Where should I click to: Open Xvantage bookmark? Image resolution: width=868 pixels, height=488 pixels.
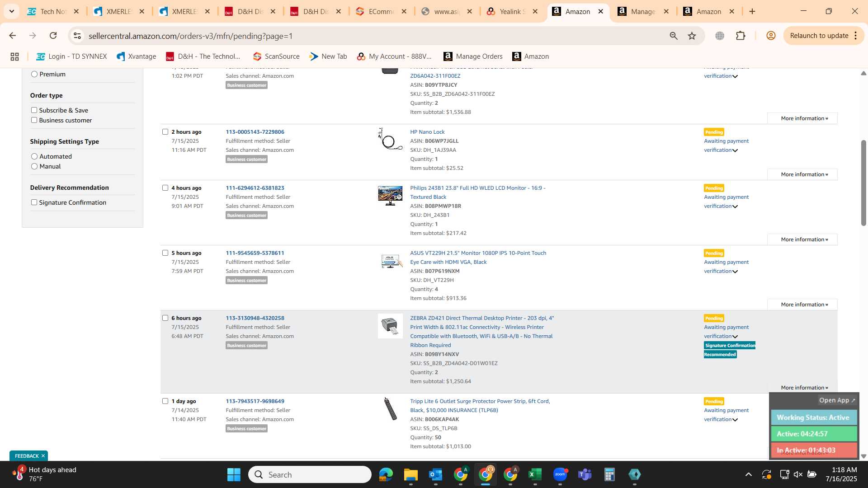pos(136,56)
